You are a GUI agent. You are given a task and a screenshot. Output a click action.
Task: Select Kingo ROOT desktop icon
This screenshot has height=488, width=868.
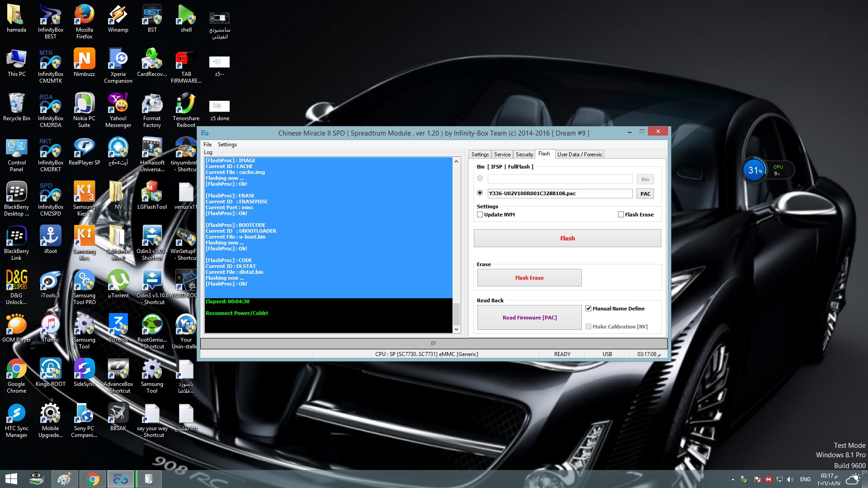click(51, 372)
